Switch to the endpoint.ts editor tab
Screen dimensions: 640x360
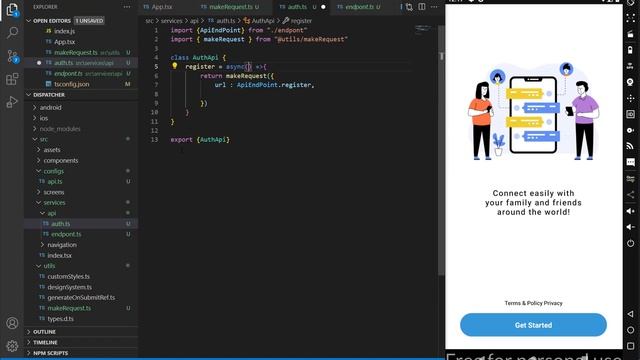point(362,7)
